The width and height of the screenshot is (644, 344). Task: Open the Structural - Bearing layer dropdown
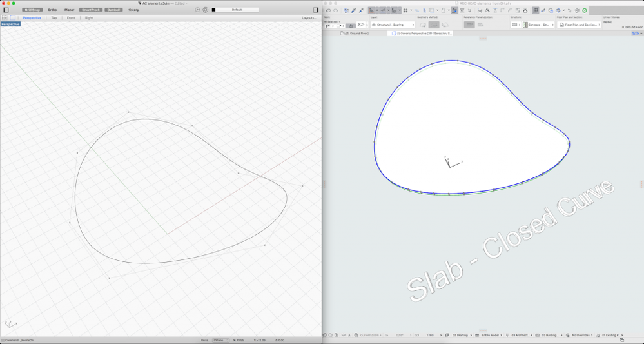393,25
